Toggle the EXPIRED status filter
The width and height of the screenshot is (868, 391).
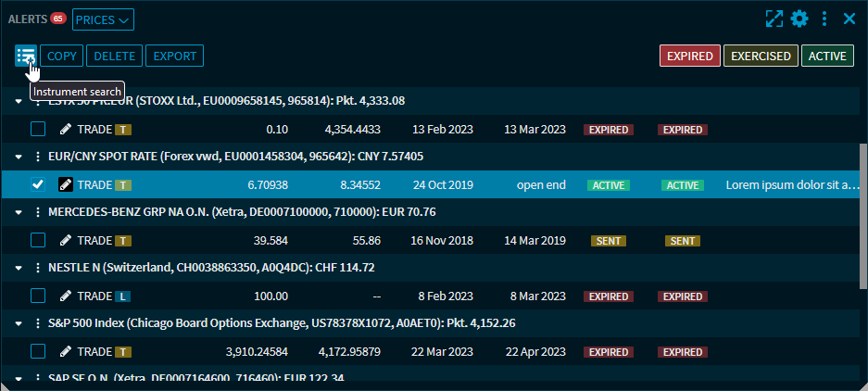tap(689, 56)
